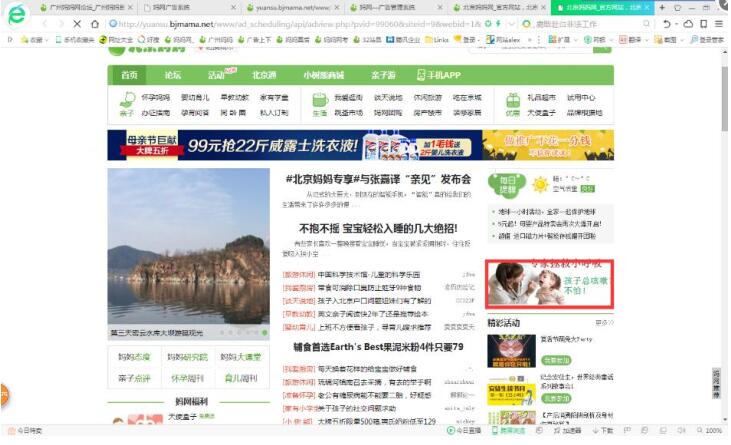Click the red-bordered mother and baby ad
The height and width of the screenshot is (445, 731).
[548, 283]
